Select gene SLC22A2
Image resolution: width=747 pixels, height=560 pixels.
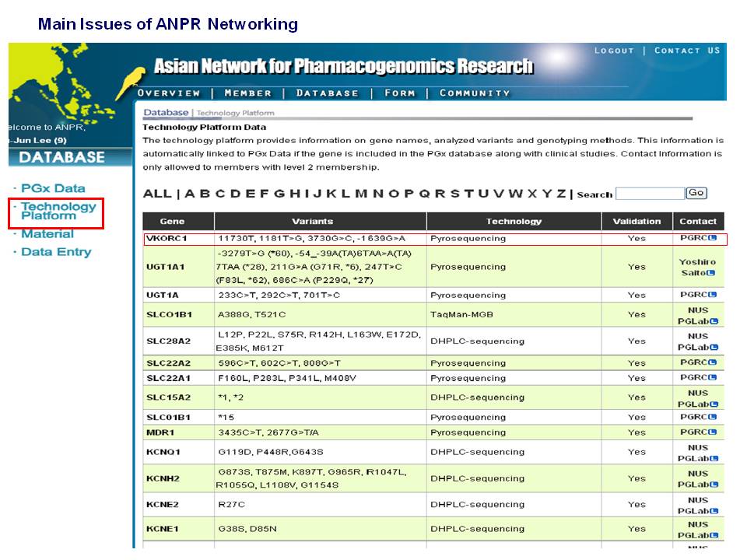coord(168,363)
